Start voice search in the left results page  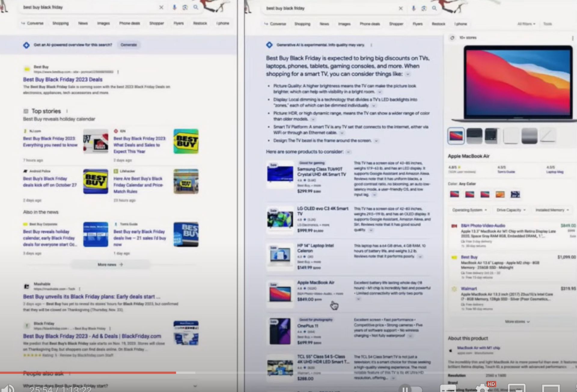(x=174, y=7)
